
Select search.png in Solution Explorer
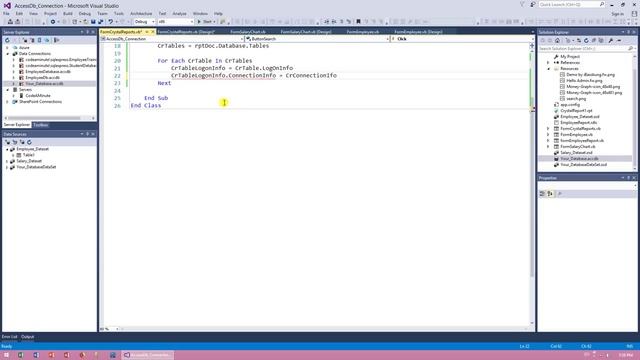576,99
